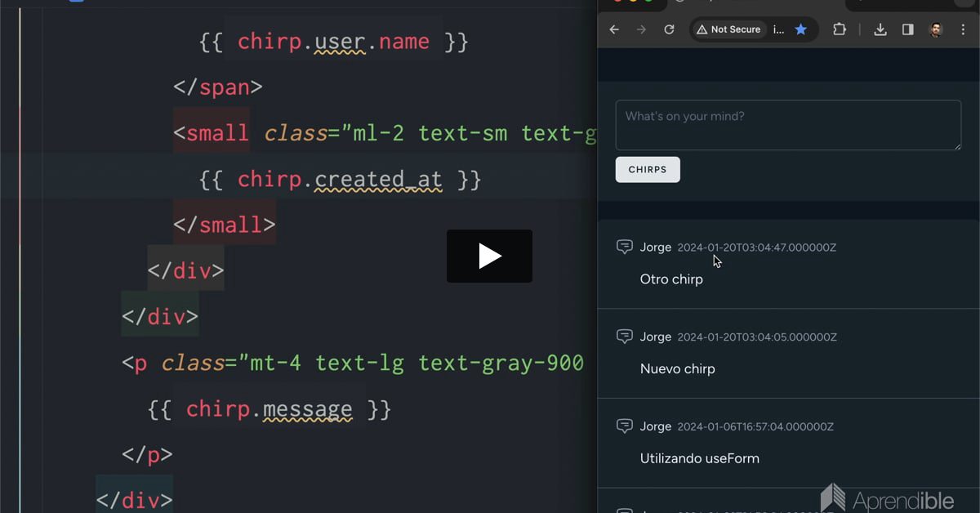Click the chat icon beside "Nuevo chirp"
Image resolution: width=980 pixels, height=513 pixels.
625,337
